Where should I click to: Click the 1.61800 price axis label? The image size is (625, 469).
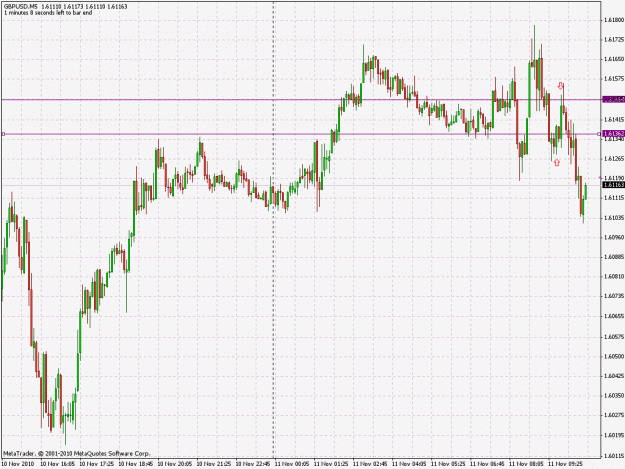614,20
